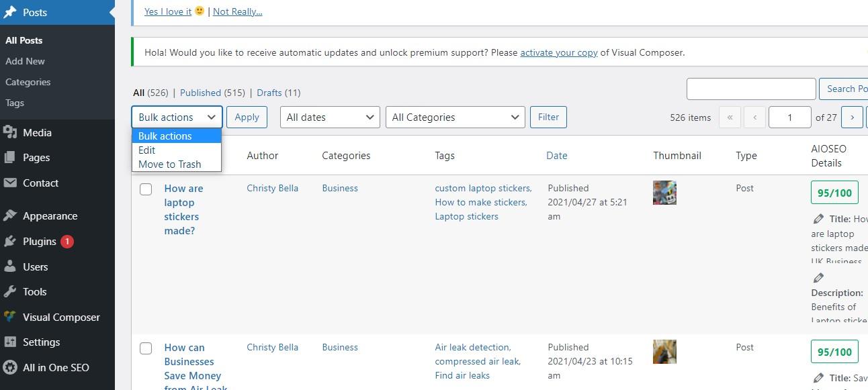The width and height of the screenshot is (868, 390).
Task: Click the Visual Composer logo icon
Action: pos(10,318)
